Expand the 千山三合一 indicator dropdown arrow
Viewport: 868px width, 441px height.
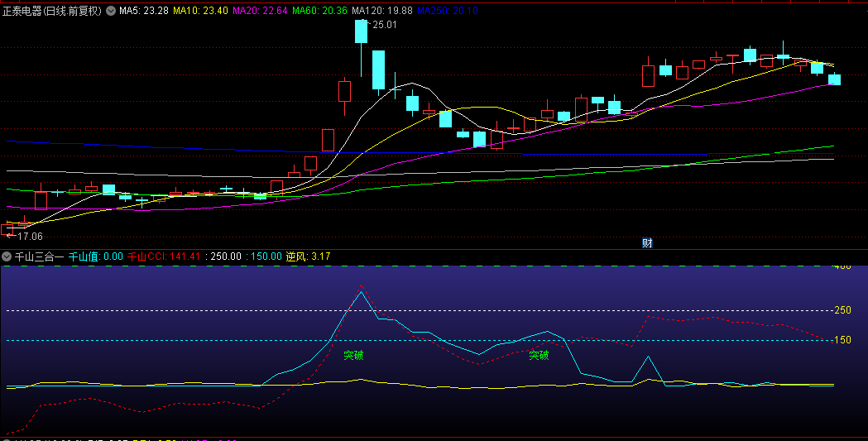point(7,256)
